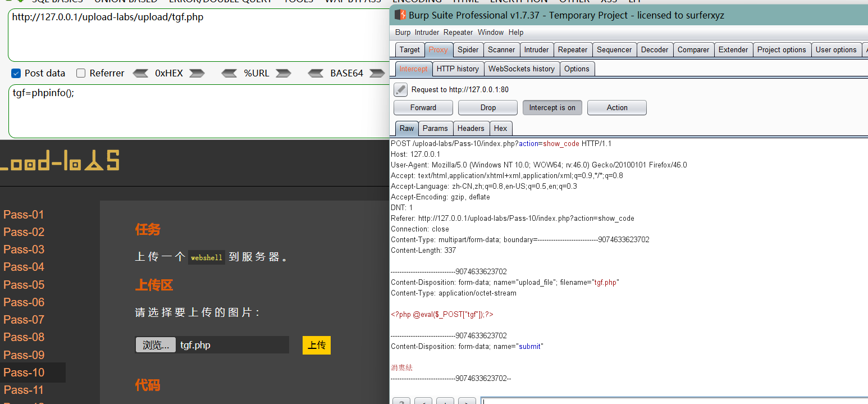Viewport: 868px width, 404px height.
Task: Open the Pass-03 link
Action: pos(24,249)
